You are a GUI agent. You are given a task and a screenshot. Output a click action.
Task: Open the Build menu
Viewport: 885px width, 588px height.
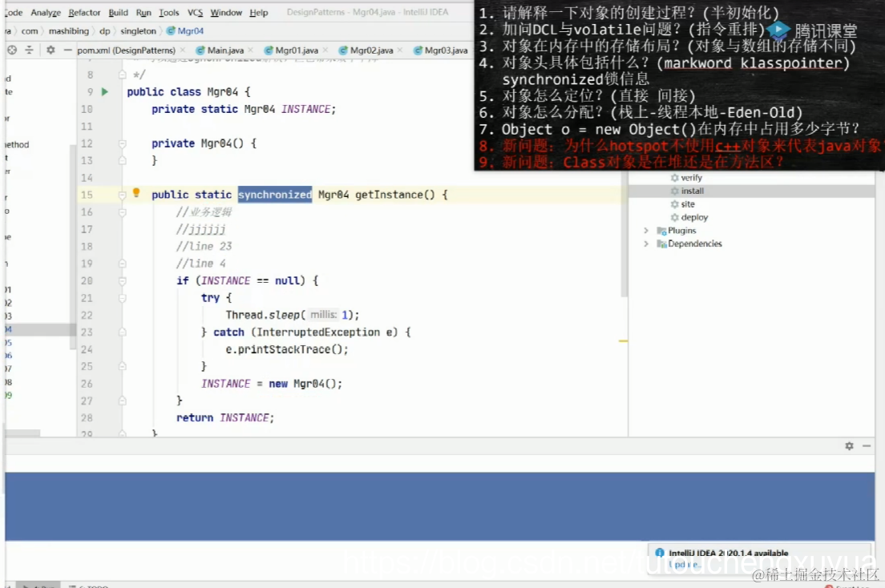[119, 12]
